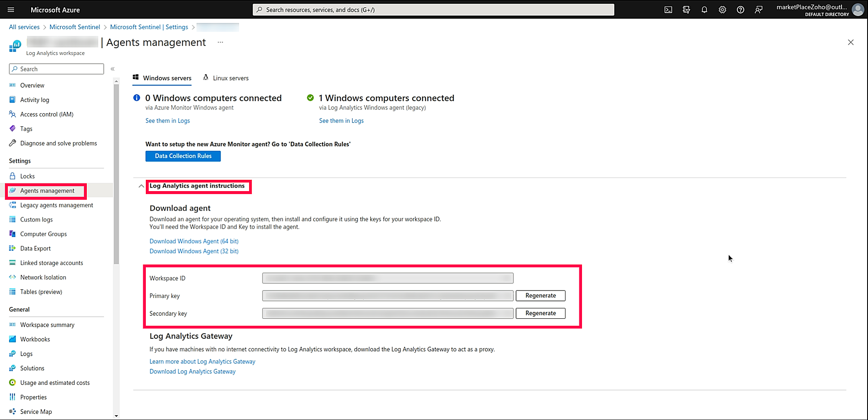Open the Help question mark icon
Image resolution: width=868 pixels, height=420 pixels.
pyautogui.click(x=740, y=10)
